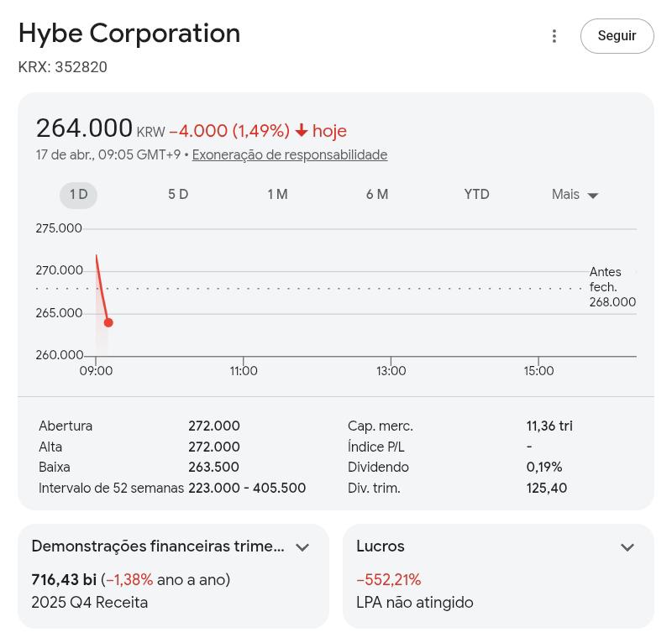
Task: Click the red current price dot on chart
Action: (x=108, y=322)
